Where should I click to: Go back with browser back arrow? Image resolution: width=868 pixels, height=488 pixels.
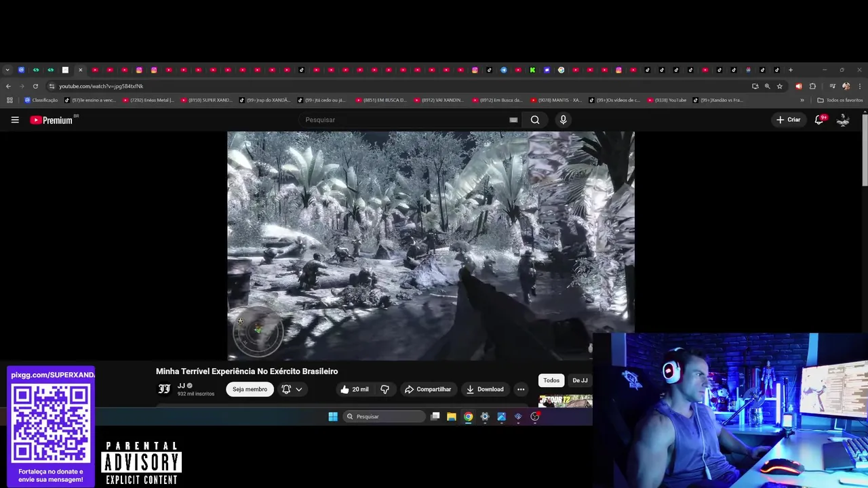[8, 86]
